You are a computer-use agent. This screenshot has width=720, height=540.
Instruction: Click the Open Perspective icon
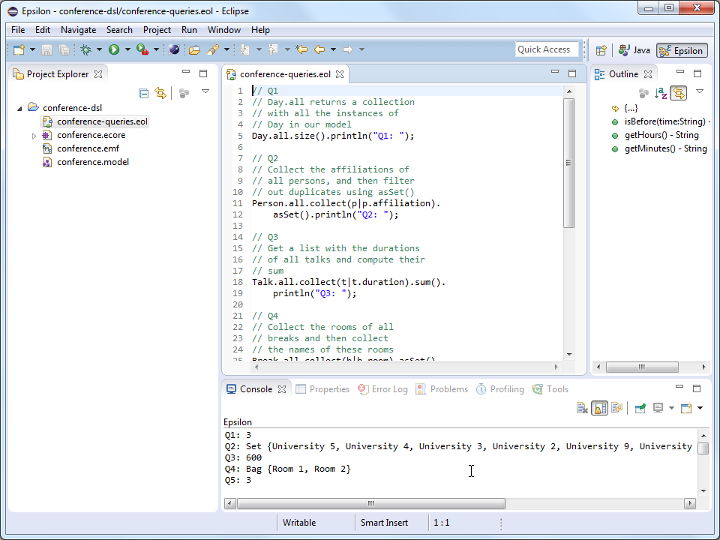[x=601, y=50]
